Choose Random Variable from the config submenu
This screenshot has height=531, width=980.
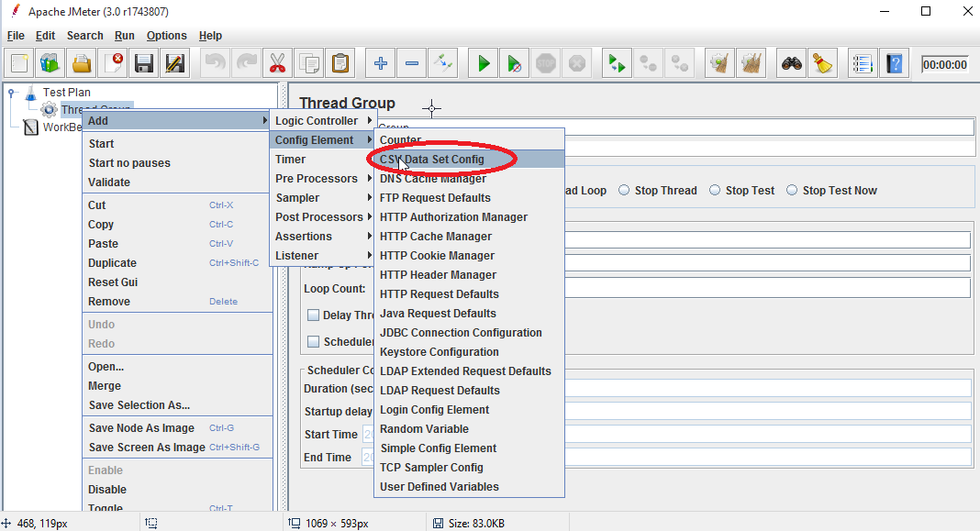[x=470, y=429]
